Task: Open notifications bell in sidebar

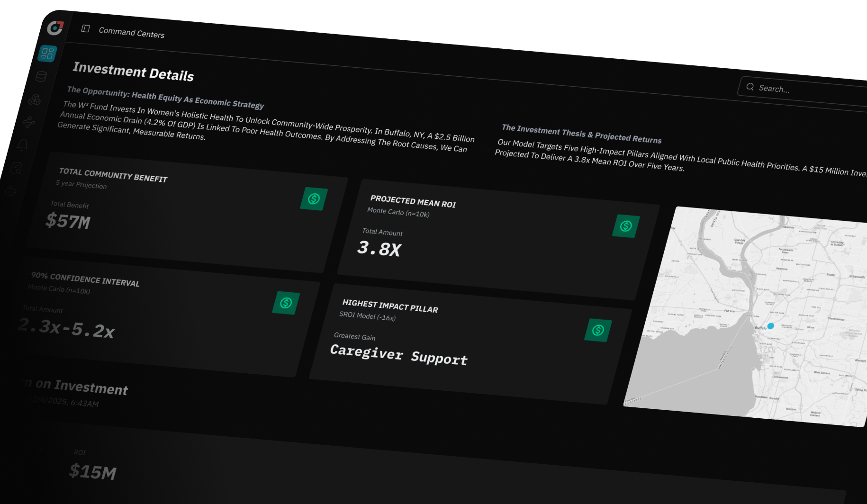Action: point(22,145)
